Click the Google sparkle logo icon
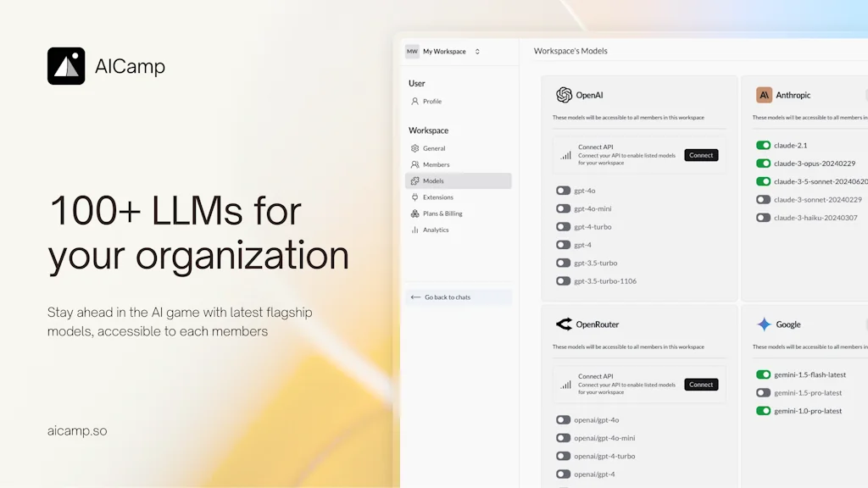The image size is (868, 488). (764, 324)
